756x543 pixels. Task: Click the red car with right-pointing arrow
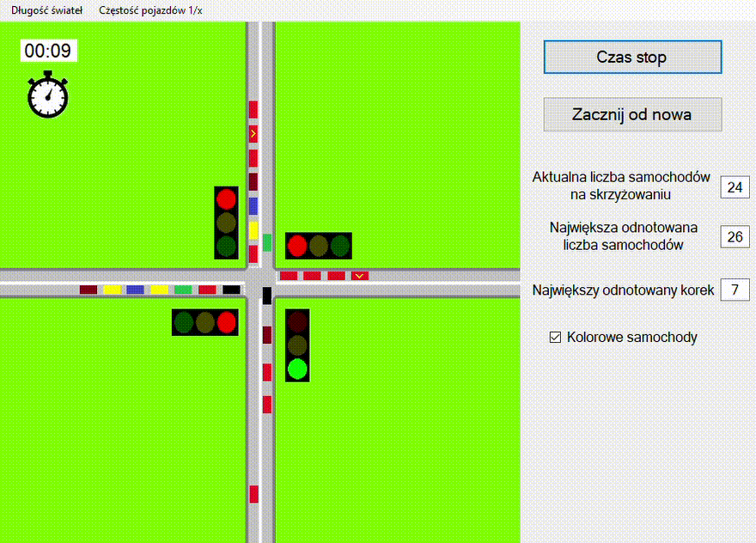point(253,133)
